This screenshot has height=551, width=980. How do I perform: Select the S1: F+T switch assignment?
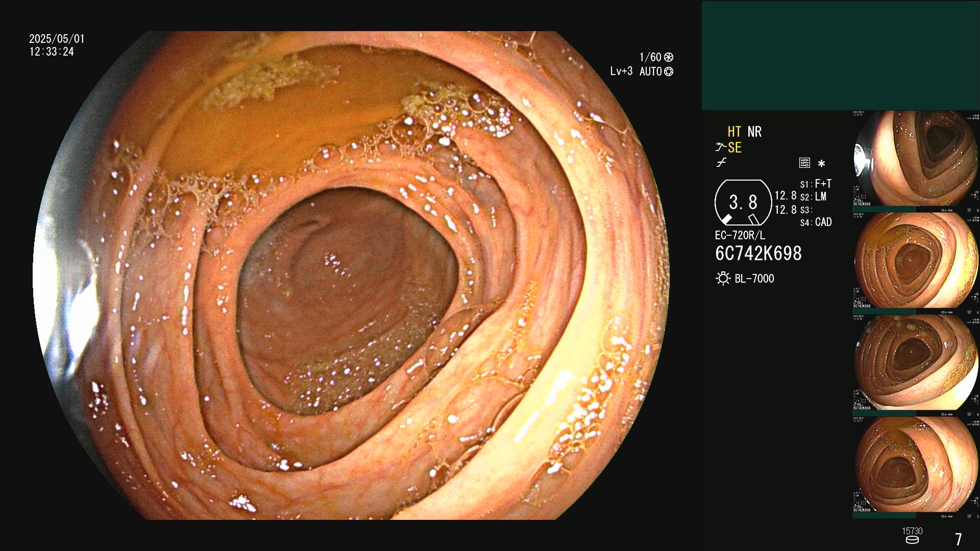[816, 184]
